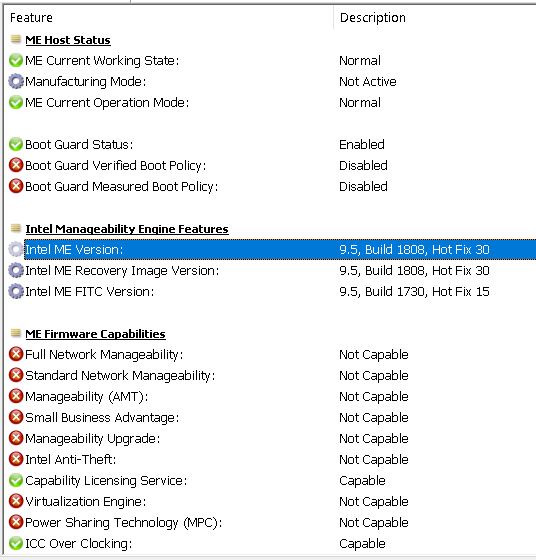This screenshot has height=560, width=536.
Task: Select the Full Network Manageability row
Action: (x=271, y=354)
